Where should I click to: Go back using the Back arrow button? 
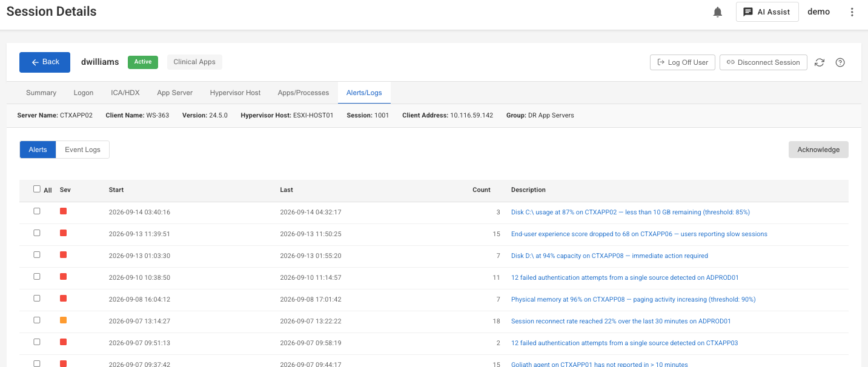[45, 62]
